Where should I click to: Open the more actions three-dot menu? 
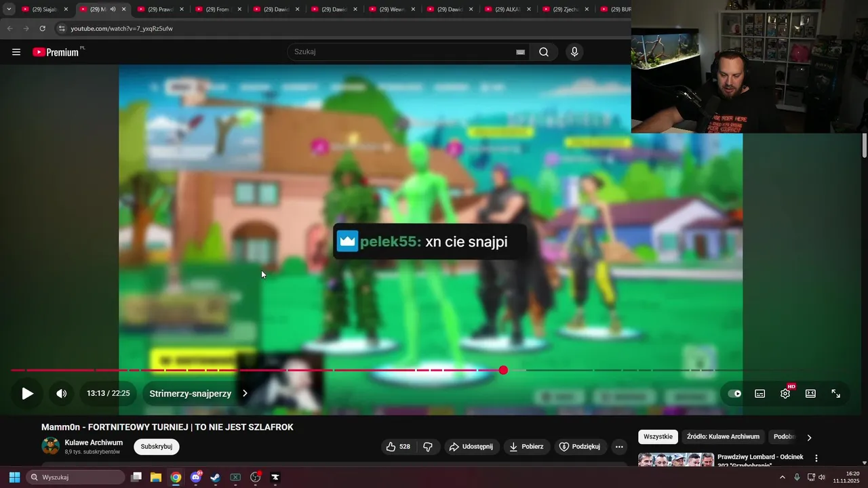coord(619,447)
